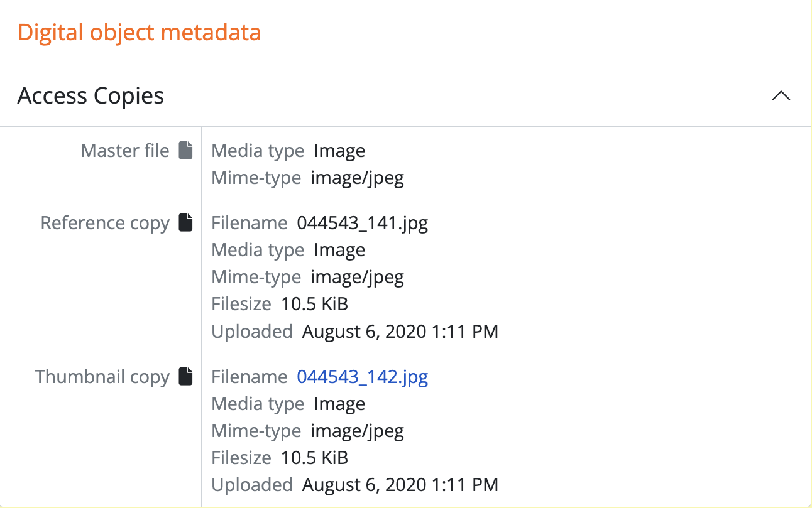
Task: Click Master file's Media type Image value
Action: click(x=339, y=151)
